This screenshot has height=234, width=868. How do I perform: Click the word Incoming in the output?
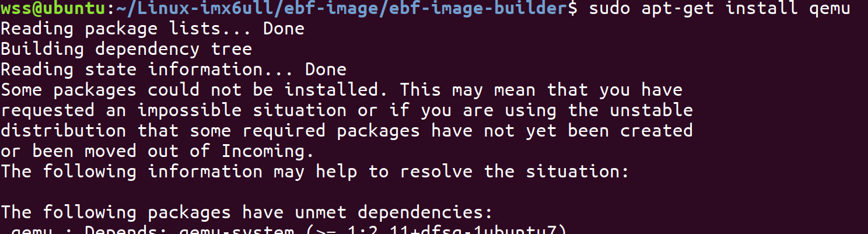click(268, 152)
